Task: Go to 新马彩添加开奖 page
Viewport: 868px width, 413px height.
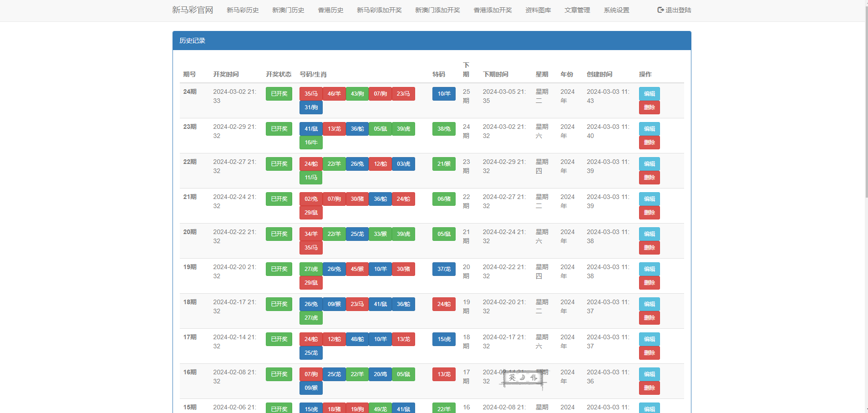Action: coord(379,10)
